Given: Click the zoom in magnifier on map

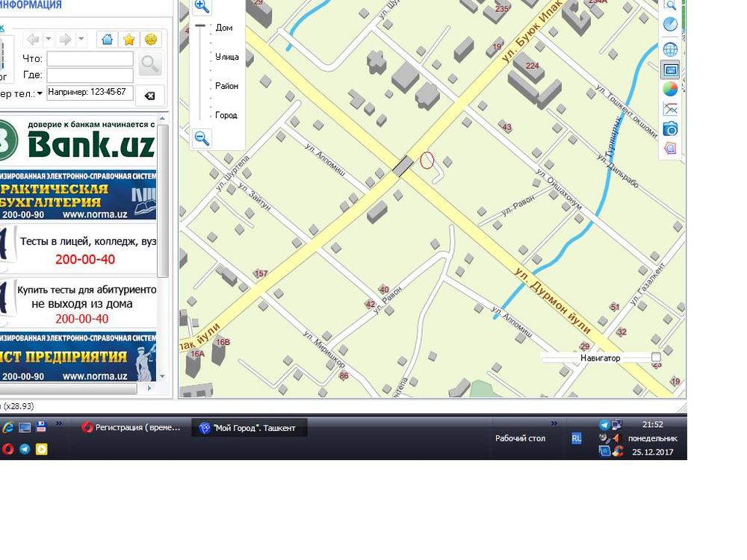Looking at the screenshot, I should click(202, 6).
